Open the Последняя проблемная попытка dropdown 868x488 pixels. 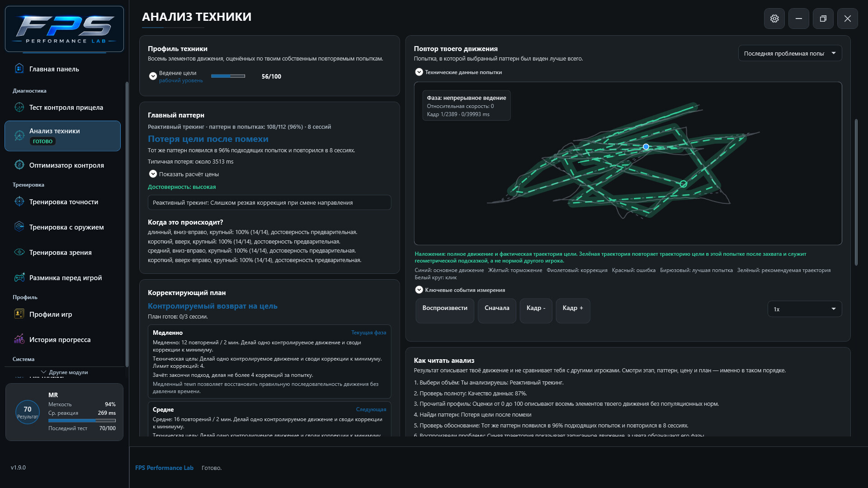[790, 53]
